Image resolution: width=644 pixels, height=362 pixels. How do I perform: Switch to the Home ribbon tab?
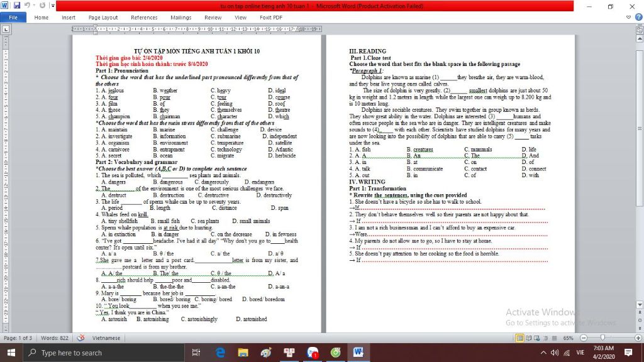(41, 18)
